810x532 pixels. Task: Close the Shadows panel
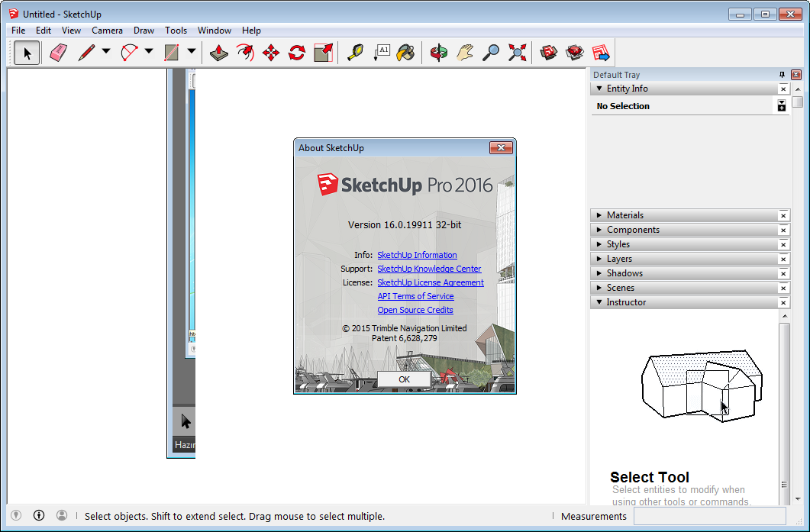(783, 273)
